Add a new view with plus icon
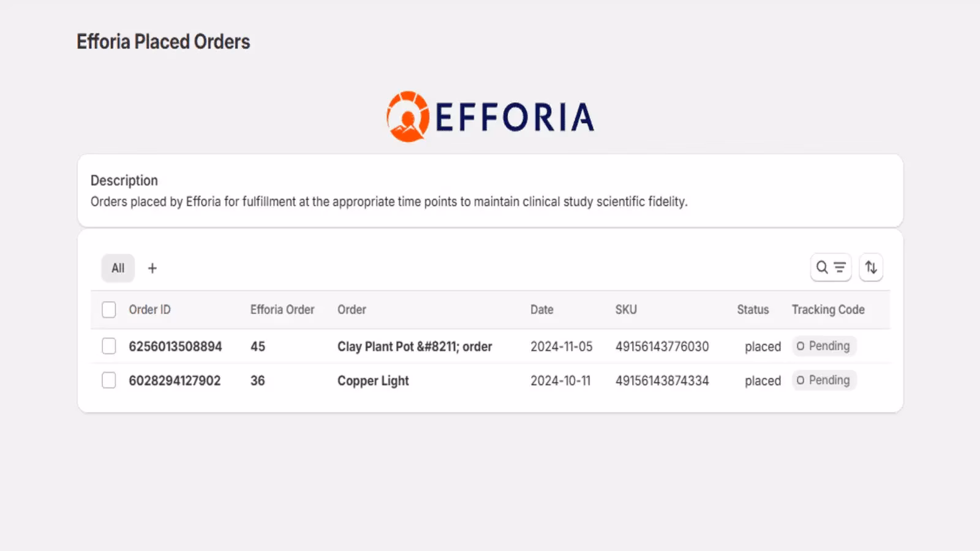The width and height of the screenshot is (980, 551). click(153, 268)
